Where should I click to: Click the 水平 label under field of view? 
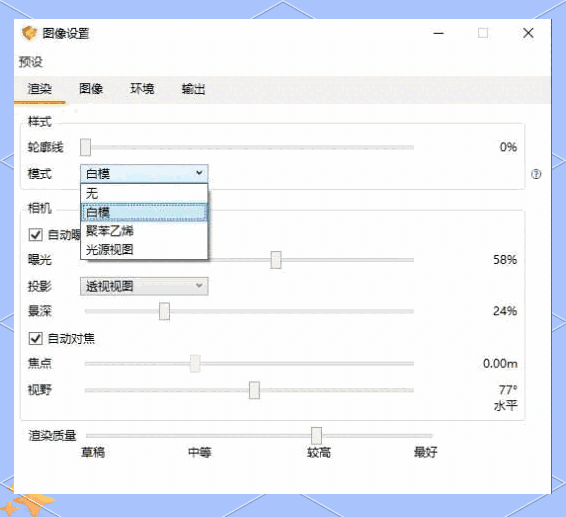[x=506, y=406]
